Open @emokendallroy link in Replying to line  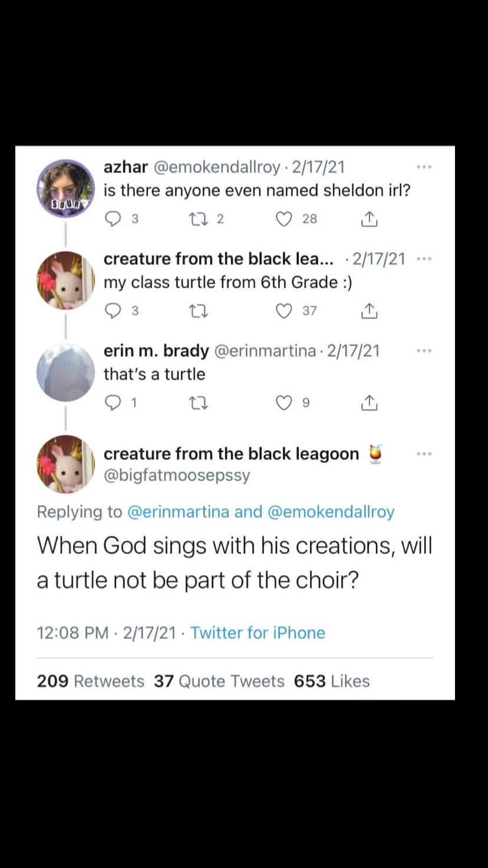coord(331,512)
